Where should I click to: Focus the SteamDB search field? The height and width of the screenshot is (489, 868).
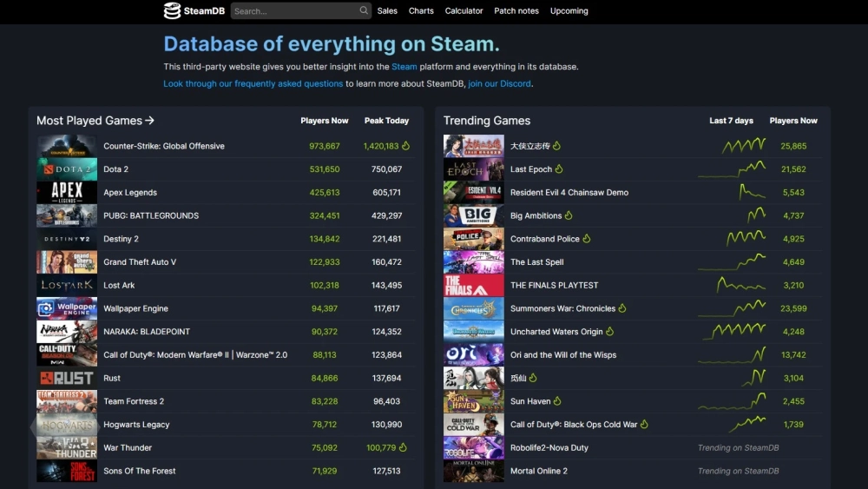pyautogui.click(x=293, y=10)
